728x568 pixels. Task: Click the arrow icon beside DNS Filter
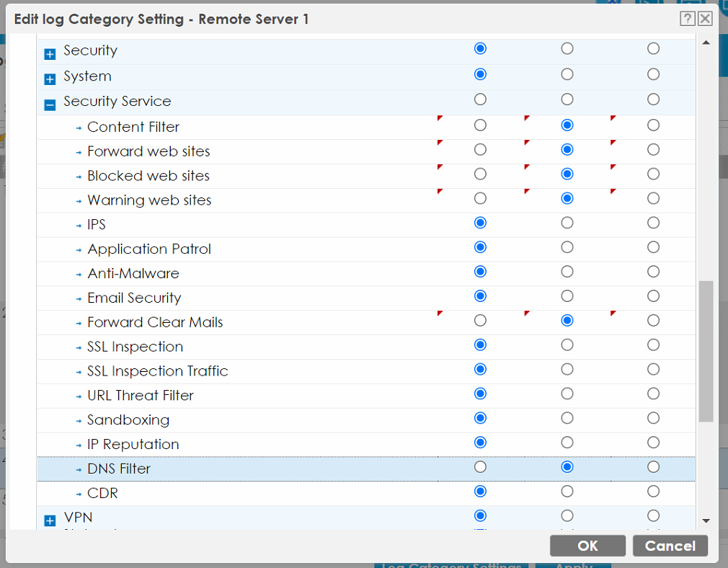[79, 470]
